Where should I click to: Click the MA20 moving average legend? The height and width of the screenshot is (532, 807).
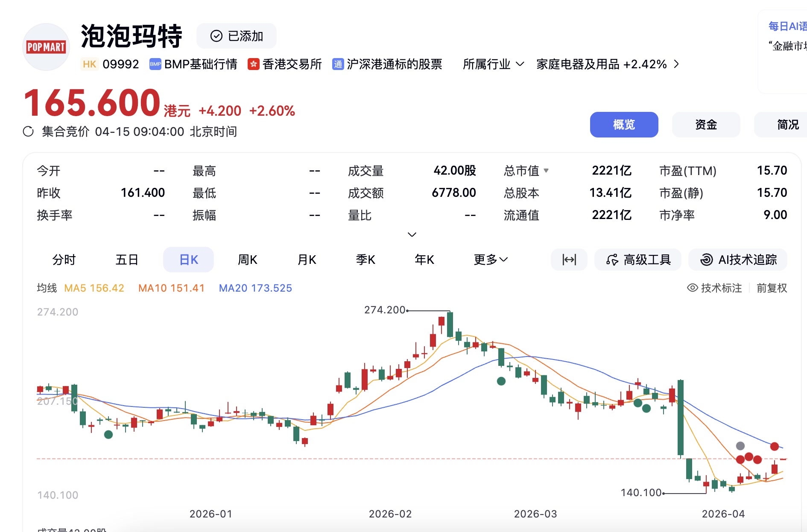click(255, 288)
